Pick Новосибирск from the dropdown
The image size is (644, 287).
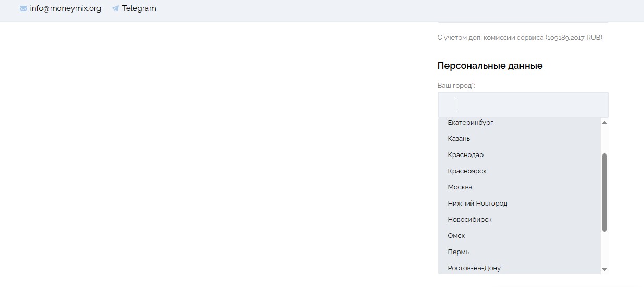pyautogui.click(x=470, y=220)
